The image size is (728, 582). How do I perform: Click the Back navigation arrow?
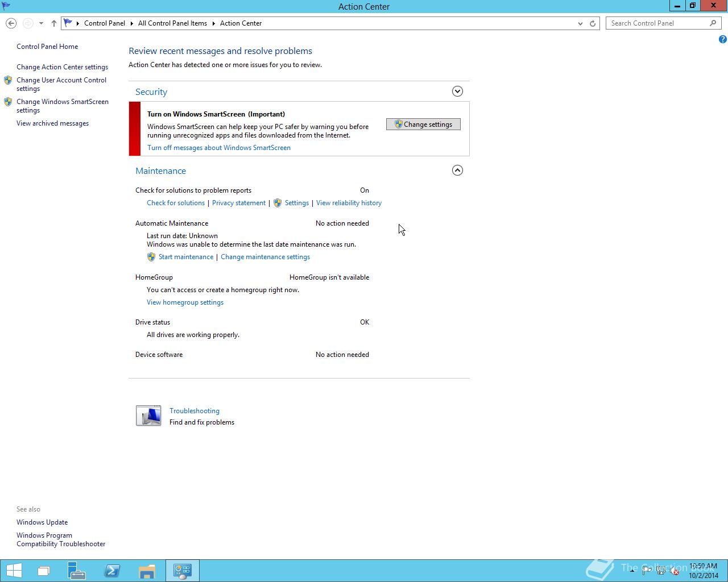pyautogui.click(x=11, y=23)
